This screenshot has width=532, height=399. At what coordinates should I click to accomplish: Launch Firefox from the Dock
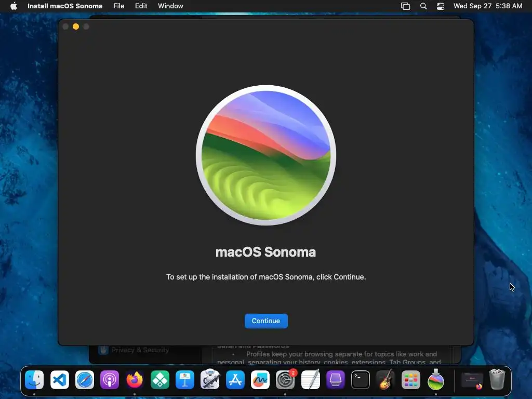(135, 380)
